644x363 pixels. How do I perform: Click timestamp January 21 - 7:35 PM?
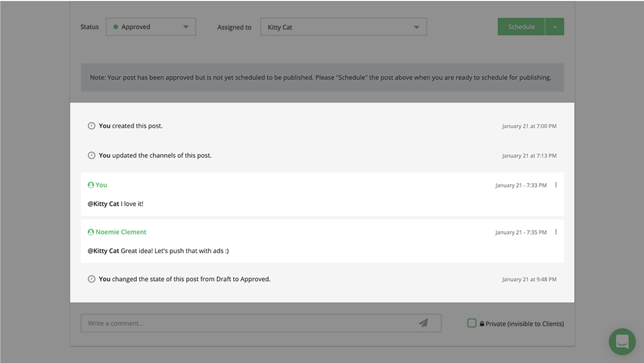(521, 232)
